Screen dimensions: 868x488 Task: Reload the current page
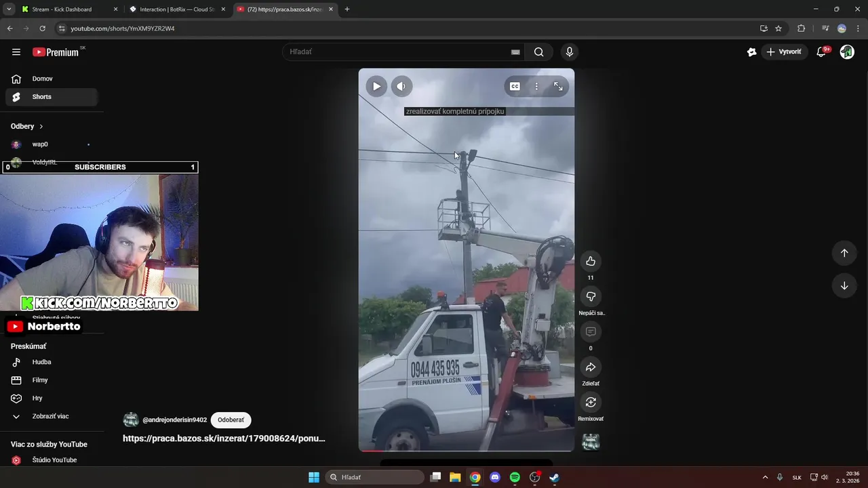pos(42,28)
